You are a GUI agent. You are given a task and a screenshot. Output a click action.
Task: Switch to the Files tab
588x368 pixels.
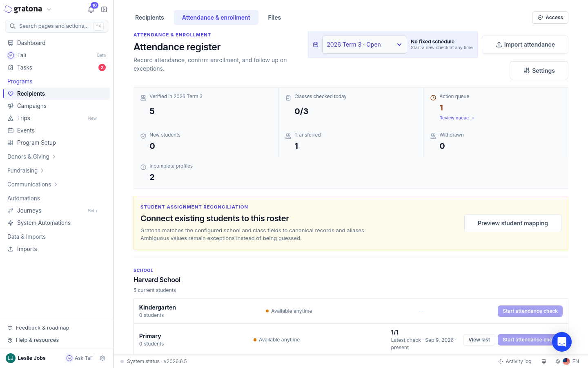274,18
